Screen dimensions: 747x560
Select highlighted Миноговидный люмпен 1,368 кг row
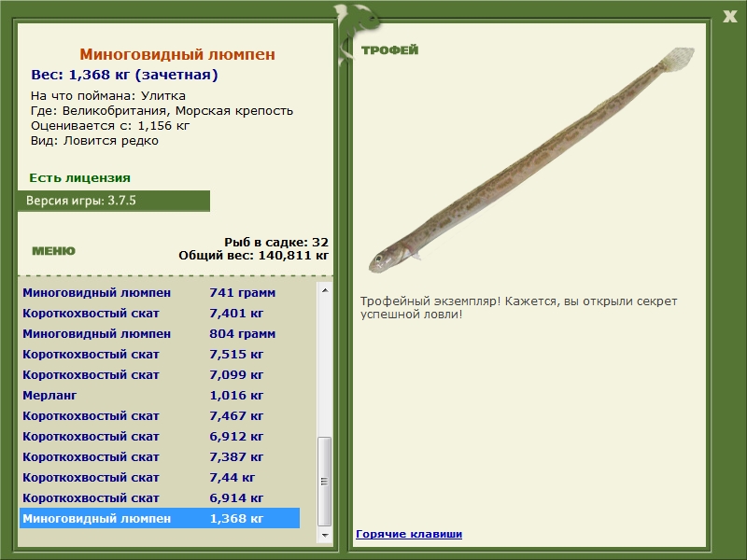[160, 518]
